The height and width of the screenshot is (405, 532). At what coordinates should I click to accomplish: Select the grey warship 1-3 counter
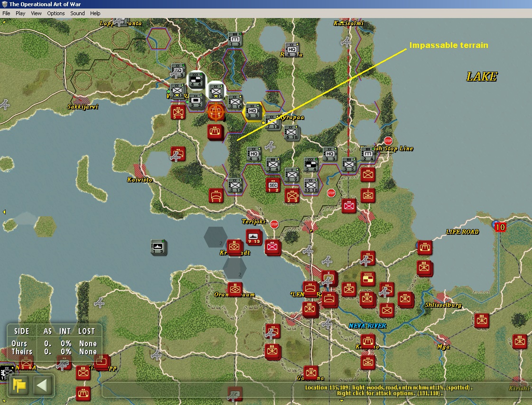pyautogui.click(x=158, y=247)
